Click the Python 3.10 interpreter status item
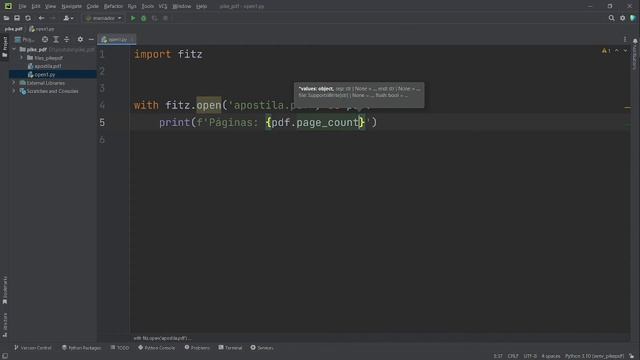Screen dimensions: 640x360 coord(595,356)
